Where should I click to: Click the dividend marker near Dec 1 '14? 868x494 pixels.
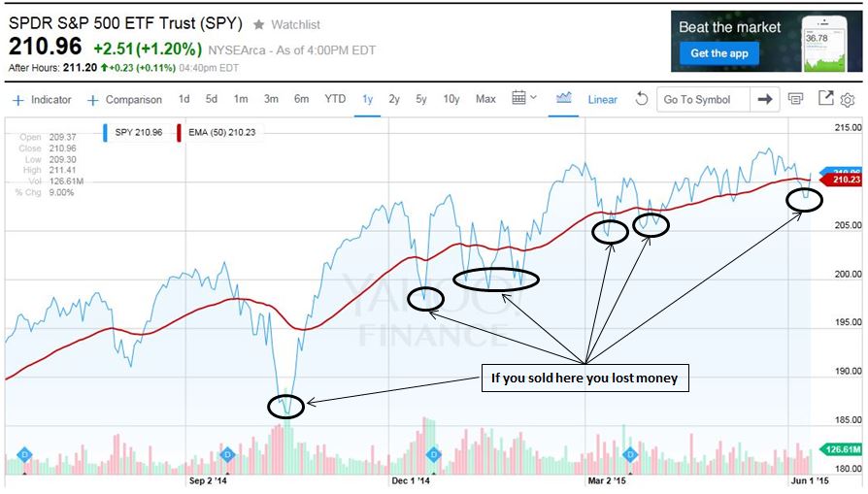click(434, 454)
